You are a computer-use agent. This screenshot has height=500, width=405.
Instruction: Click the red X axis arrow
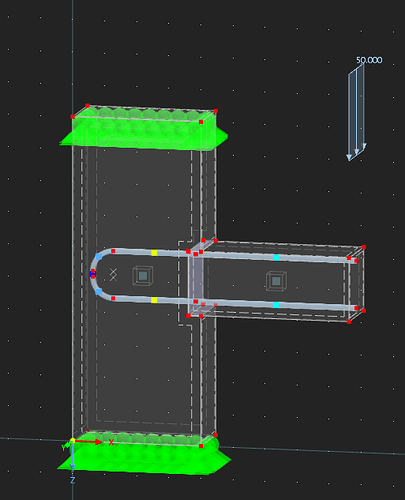tap(89, 442)
